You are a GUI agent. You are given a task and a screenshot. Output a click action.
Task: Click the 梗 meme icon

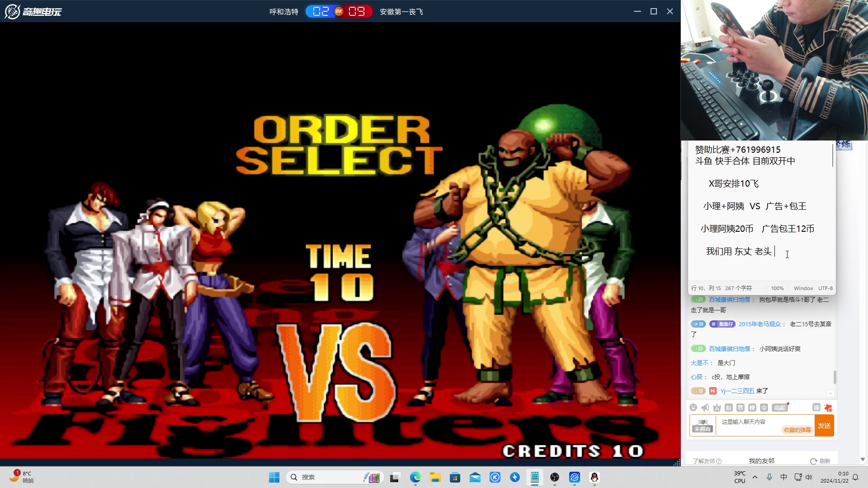pos(752,408)
